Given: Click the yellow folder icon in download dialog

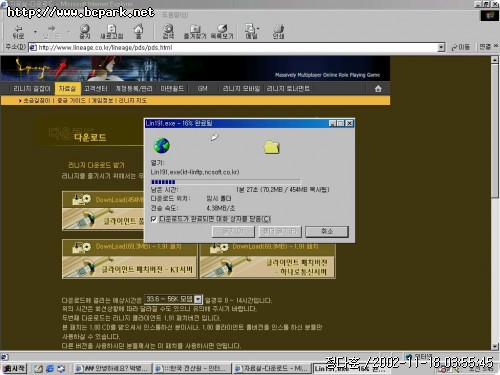Looking at the screenshot, I should click(272, 147).
